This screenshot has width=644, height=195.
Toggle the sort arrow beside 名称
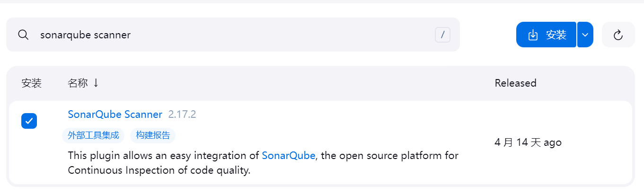(96, 83)
